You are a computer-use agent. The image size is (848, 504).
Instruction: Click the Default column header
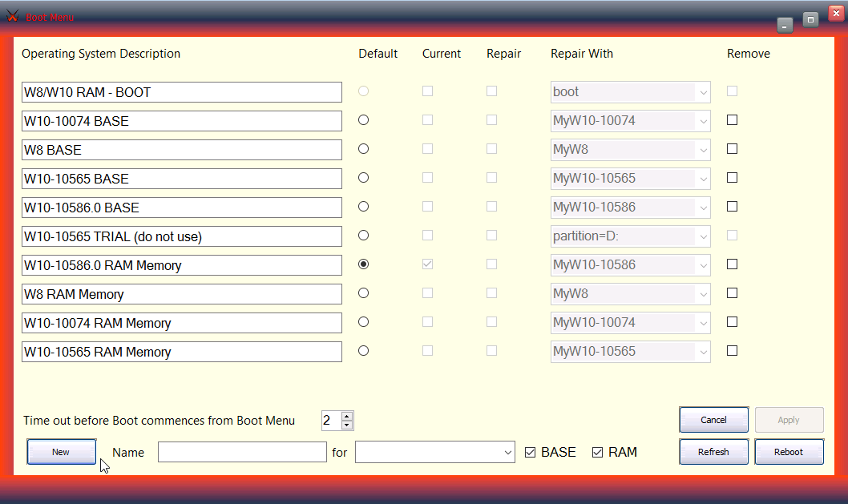pyautogui.click(x=378, y=54)
